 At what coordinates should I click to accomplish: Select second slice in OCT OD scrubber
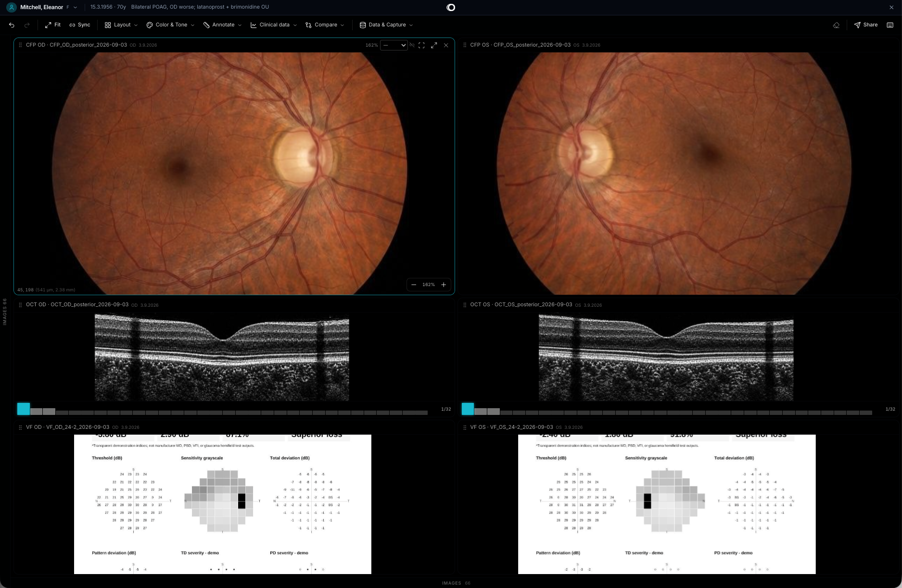[x=36, y=412]
